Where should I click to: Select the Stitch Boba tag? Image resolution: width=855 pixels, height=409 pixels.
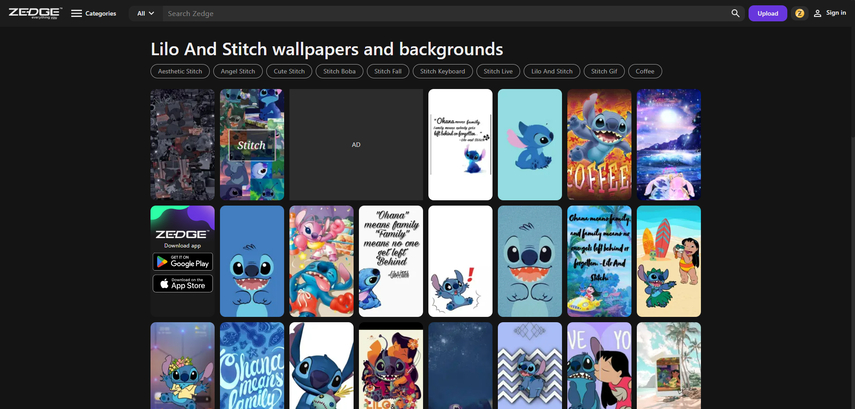pyautogui.click(x=339, y=71)
